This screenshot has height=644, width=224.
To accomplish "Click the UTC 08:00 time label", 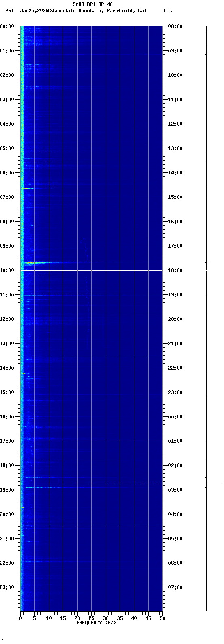I will coord(175,26).
